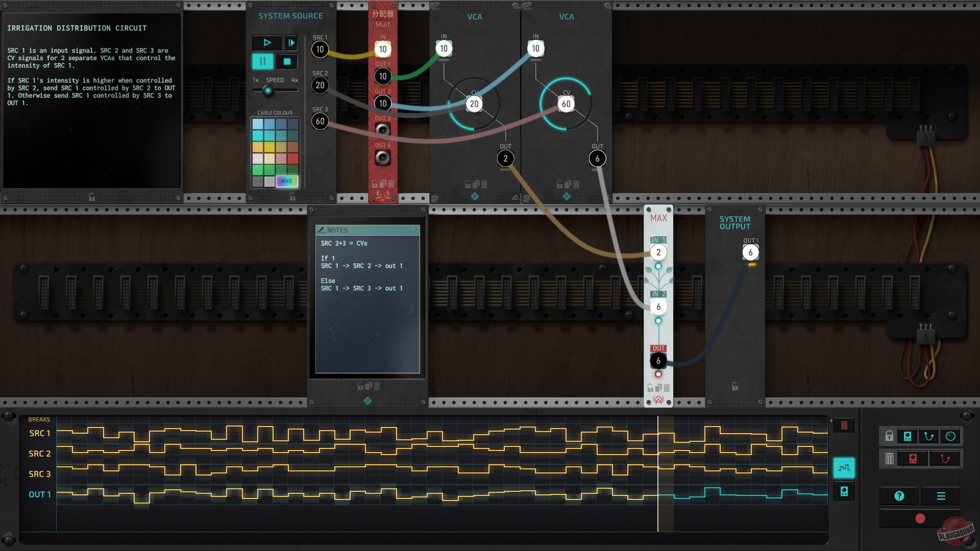Open the help question mark button
Viewport: 980px width, 551px height.
[x=899, y=496]
